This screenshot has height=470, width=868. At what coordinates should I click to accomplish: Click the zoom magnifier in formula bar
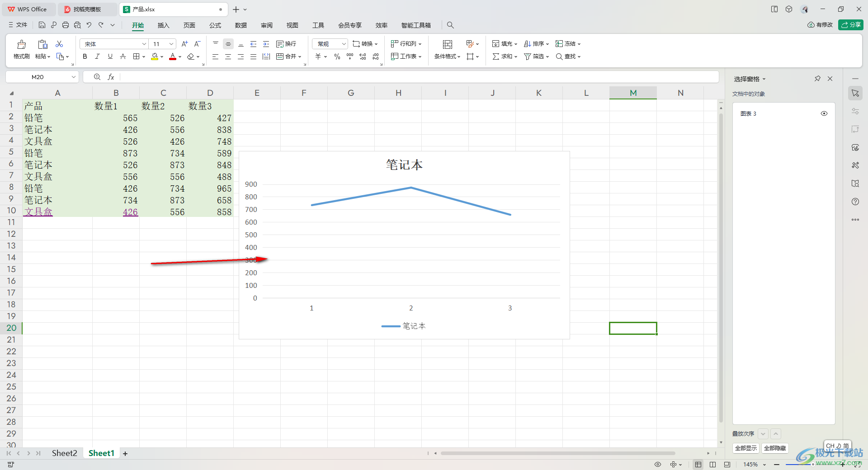(97, 77)
